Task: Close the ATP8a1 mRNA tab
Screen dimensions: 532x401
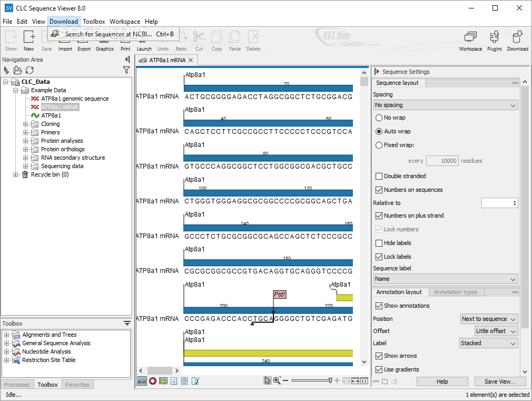Action: [191, 60]
